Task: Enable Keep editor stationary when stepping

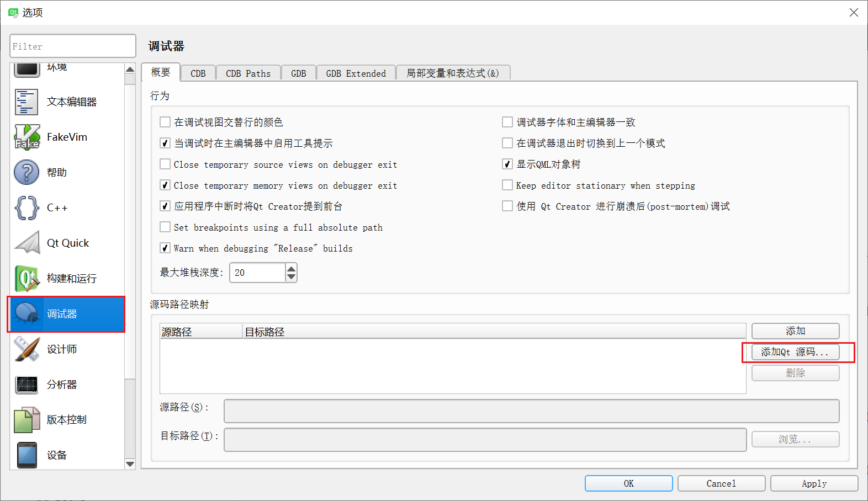Action: coord(507,185)
